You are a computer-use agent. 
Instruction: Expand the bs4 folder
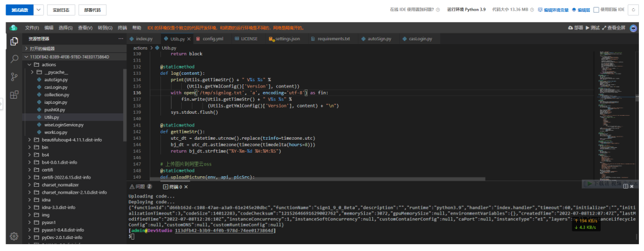[x=30, y=155]
